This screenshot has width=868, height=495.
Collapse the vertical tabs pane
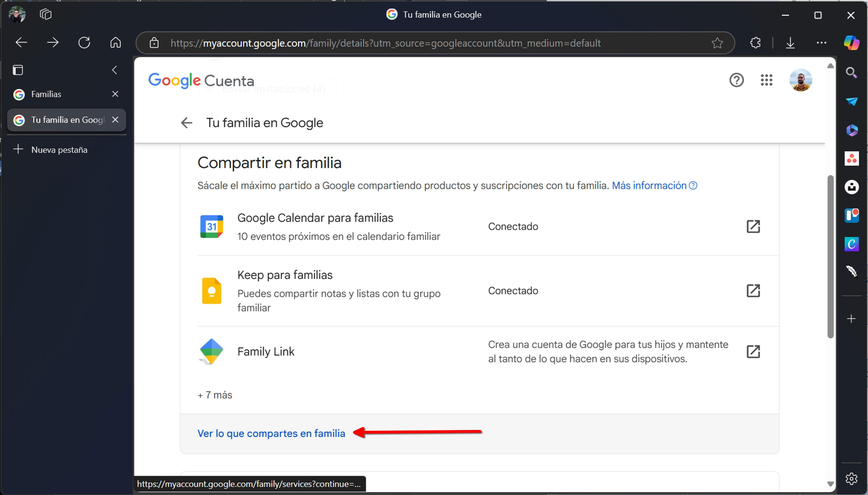click(114, 70)
